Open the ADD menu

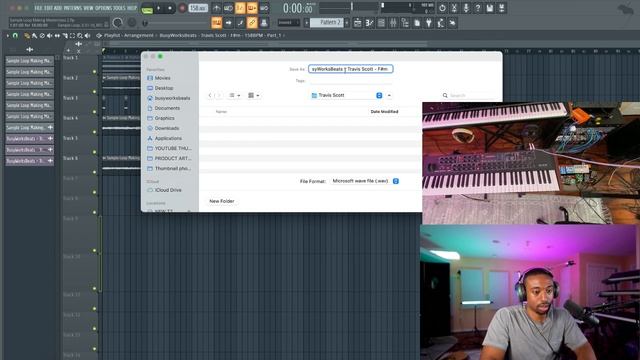[x=57, y=8]
